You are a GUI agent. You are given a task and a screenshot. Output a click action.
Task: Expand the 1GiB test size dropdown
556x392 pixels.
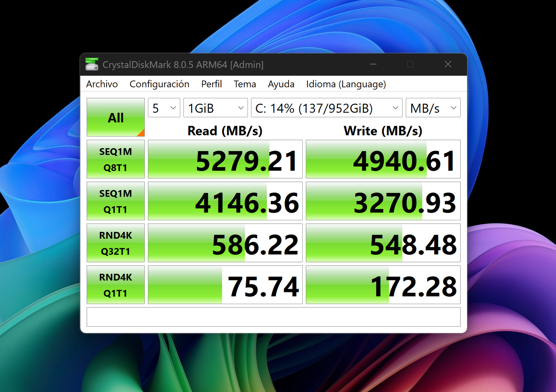[215, 108]
